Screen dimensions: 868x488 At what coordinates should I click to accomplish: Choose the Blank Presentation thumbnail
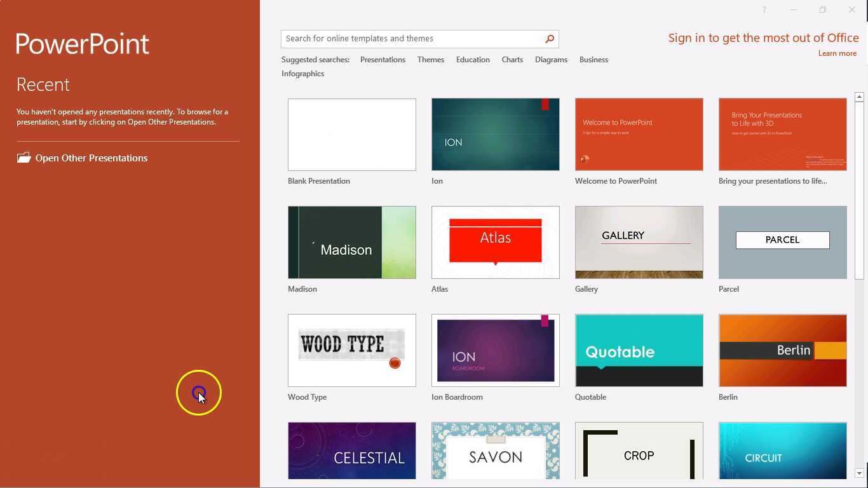coord(352,134)
